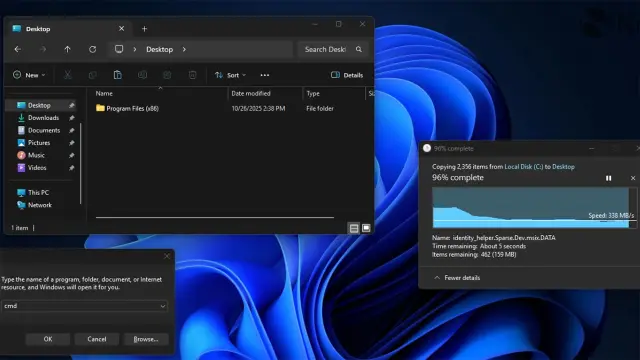
Task: Click Cancel in the Run dialog
Action: (x=97, y=339)
